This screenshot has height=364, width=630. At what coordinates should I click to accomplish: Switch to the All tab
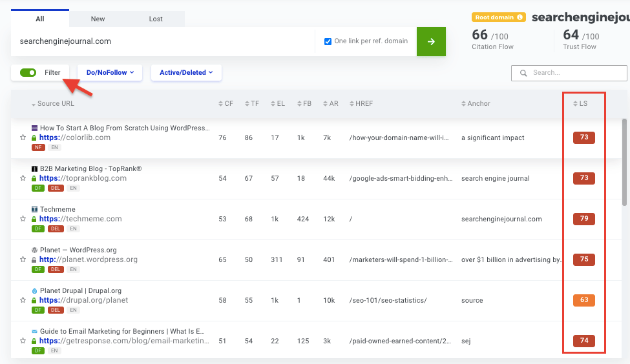point(40,19)
